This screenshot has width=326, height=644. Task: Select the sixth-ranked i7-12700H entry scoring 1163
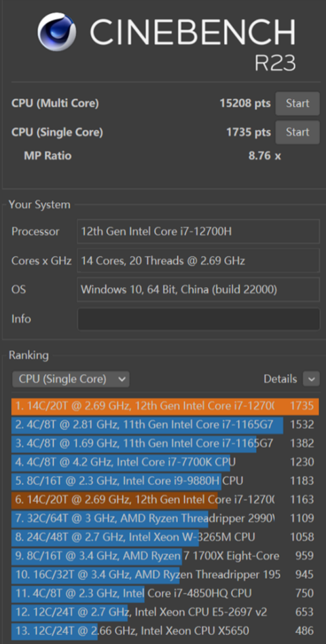165,499
